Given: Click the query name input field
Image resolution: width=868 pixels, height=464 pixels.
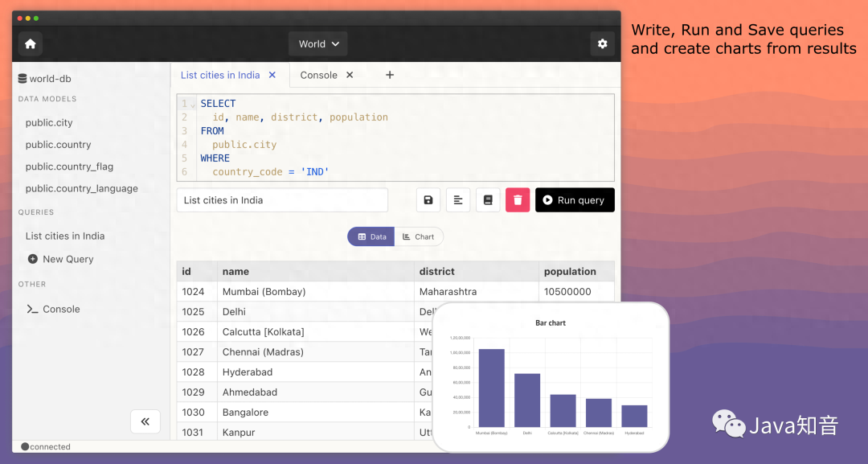Looking at the screenshot, I should point(281,200).
